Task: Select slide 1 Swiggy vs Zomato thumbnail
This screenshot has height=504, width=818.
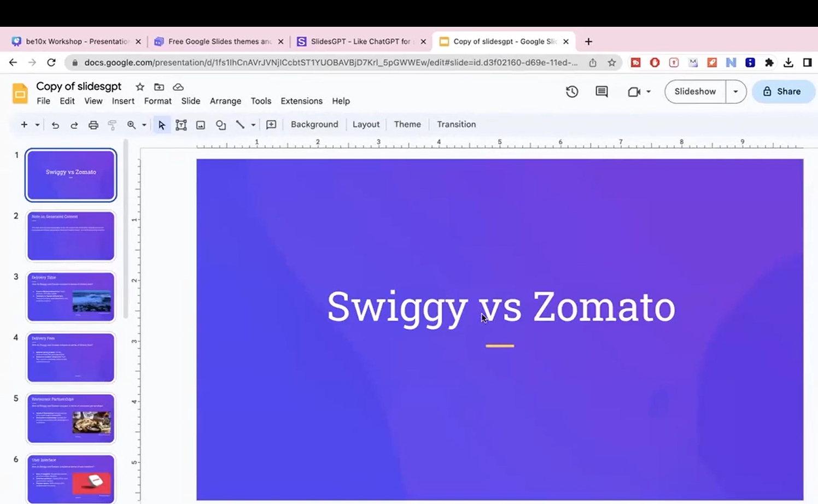Action: (71, 175)
